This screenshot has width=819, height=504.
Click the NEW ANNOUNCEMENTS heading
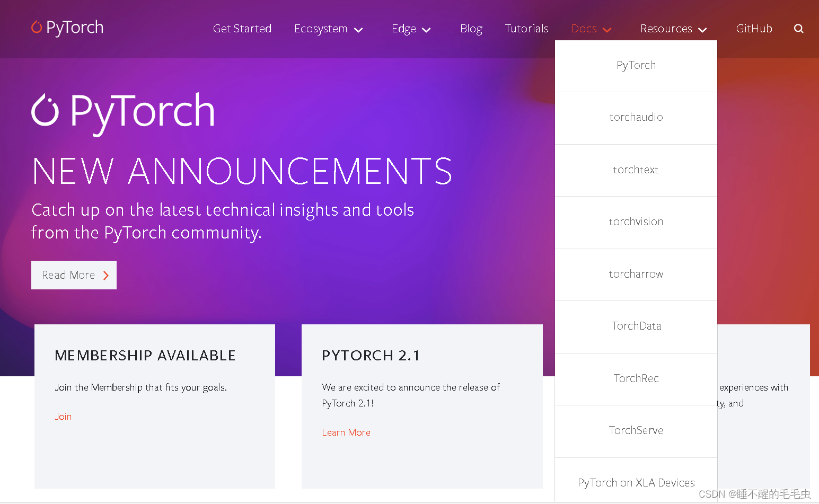point(242,171)
